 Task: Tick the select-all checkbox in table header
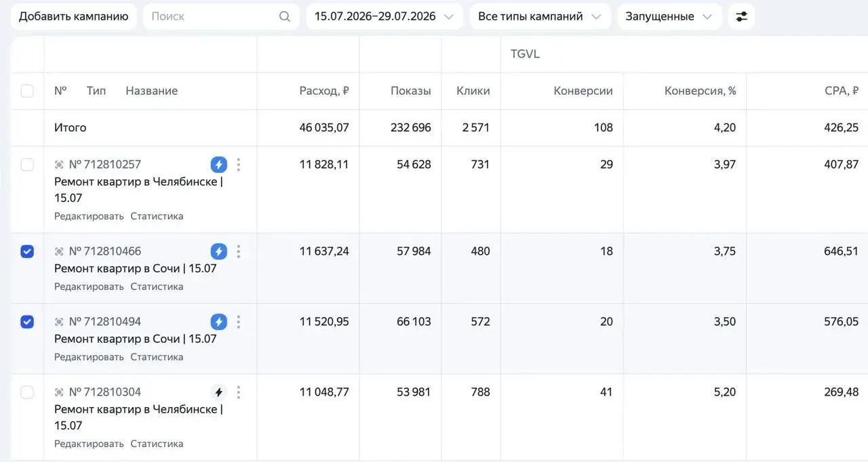(27, 91)
